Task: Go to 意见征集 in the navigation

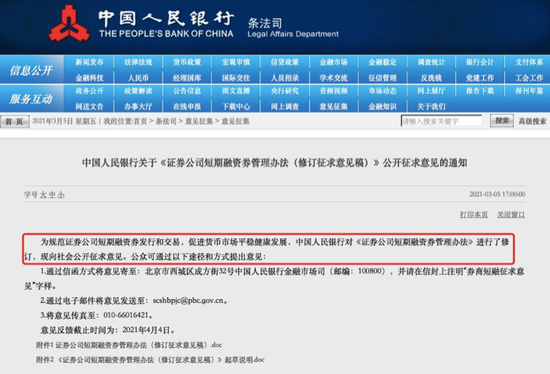Action: click(x=334, y=106)
